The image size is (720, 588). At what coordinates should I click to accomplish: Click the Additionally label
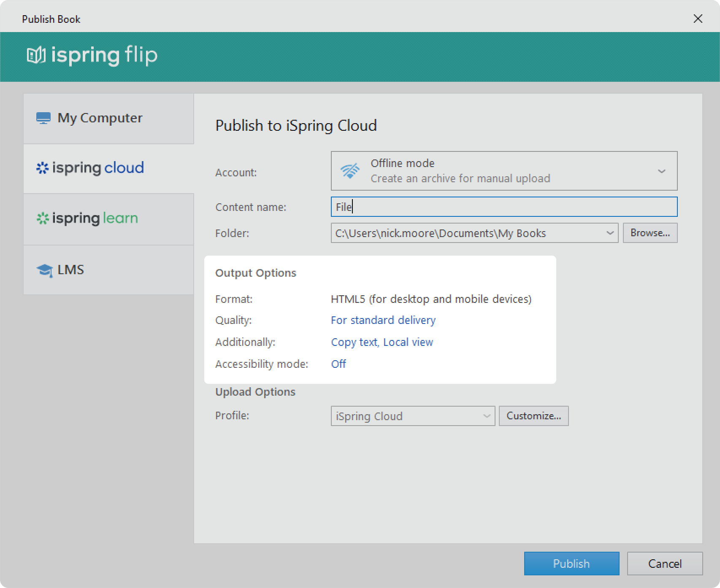245,342
